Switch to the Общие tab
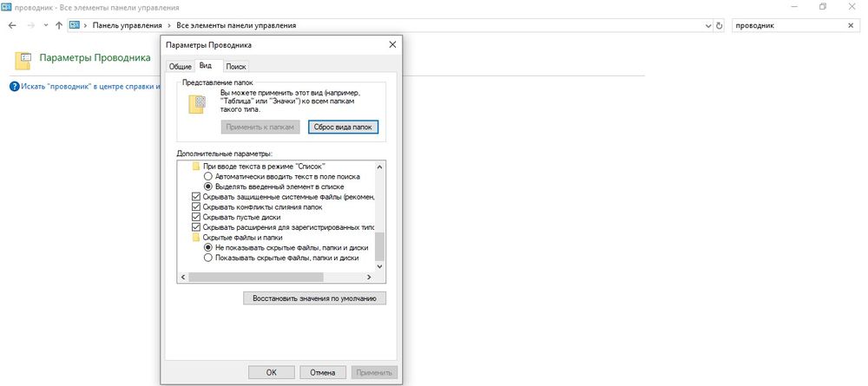Screen dimensions: 868x386 point(180,66)
